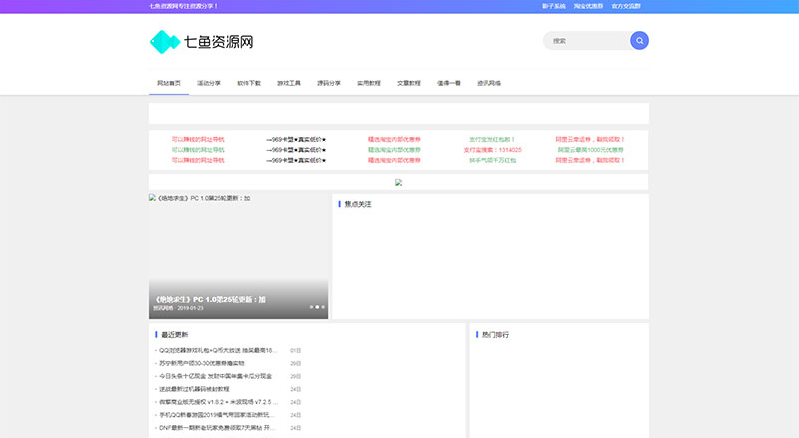Go to the 活动分享 tab
799x438 pixels.
pos(209,83)
